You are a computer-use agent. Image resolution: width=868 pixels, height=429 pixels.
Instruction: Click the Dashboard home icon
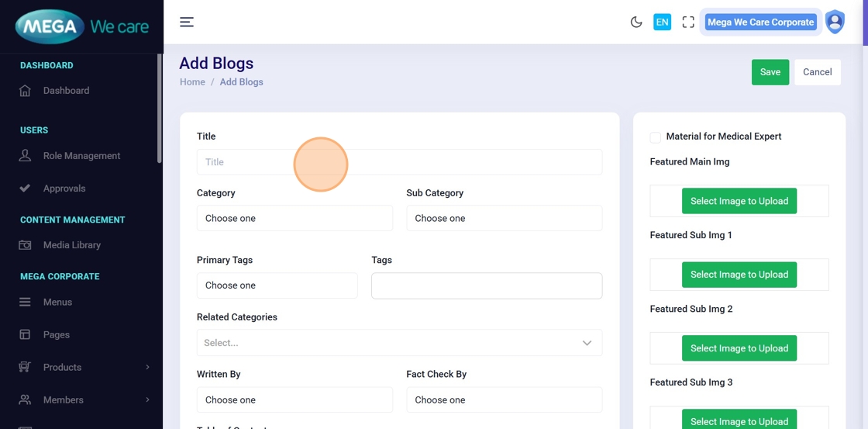tap(25, 91)
